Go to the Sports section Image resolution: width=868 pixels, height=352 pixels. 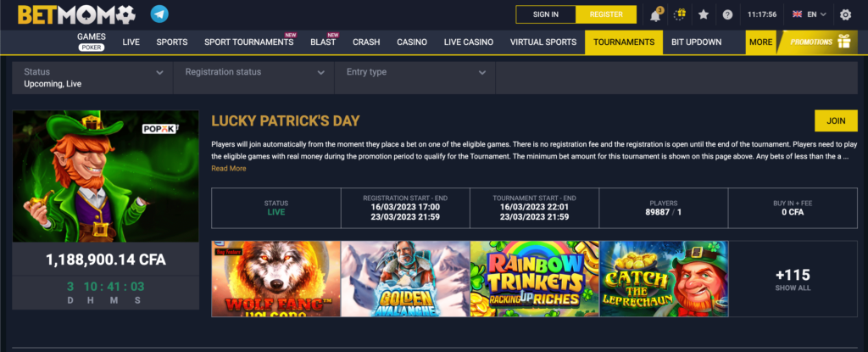point(171,42)
